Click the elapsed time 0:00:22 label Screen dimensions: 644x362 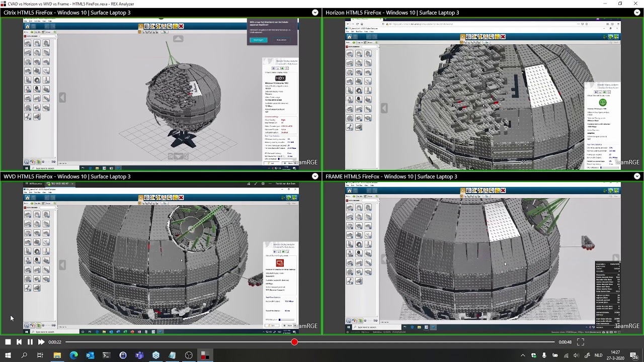55,342
